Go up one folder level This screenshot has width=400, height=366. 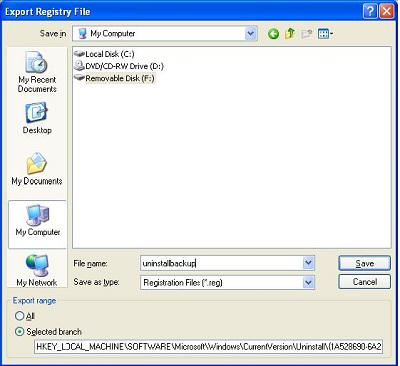[290, 33]
